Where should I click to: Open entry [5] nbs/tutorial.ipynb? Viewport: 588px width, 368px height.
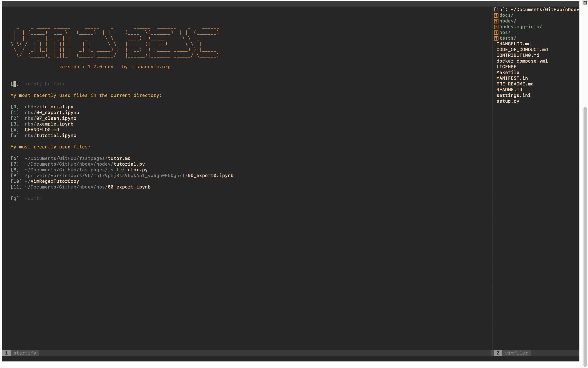[43, 136]
